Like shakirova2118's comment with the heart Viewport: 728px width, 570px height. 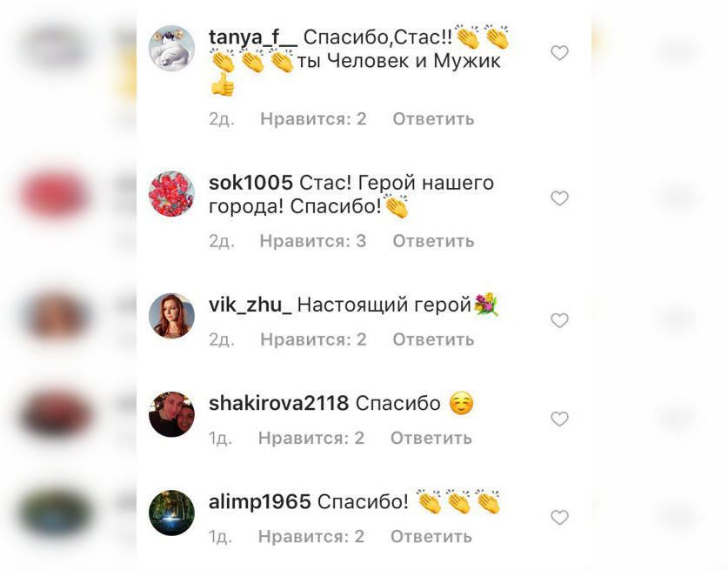[559, 419]
